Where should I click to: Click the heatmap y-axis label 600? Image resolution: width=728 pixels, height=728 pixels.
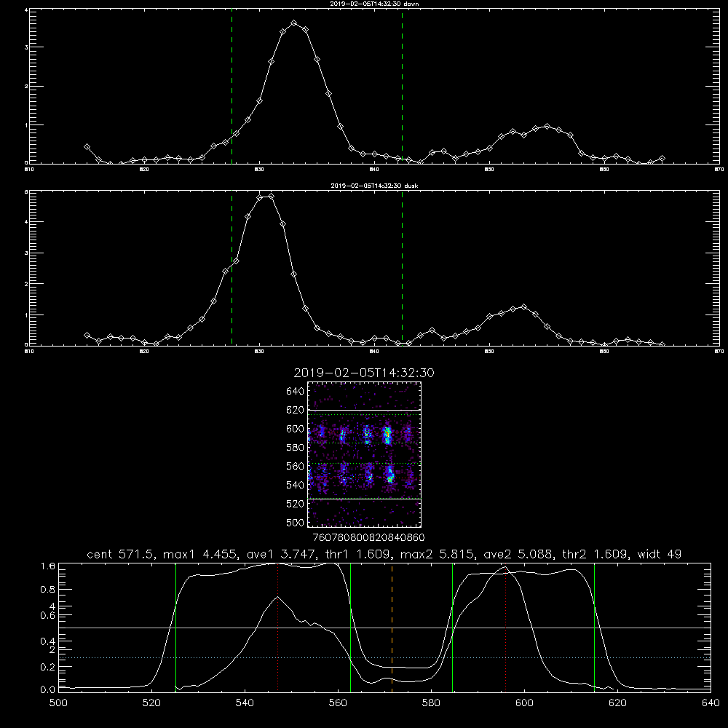coord(296,429)
